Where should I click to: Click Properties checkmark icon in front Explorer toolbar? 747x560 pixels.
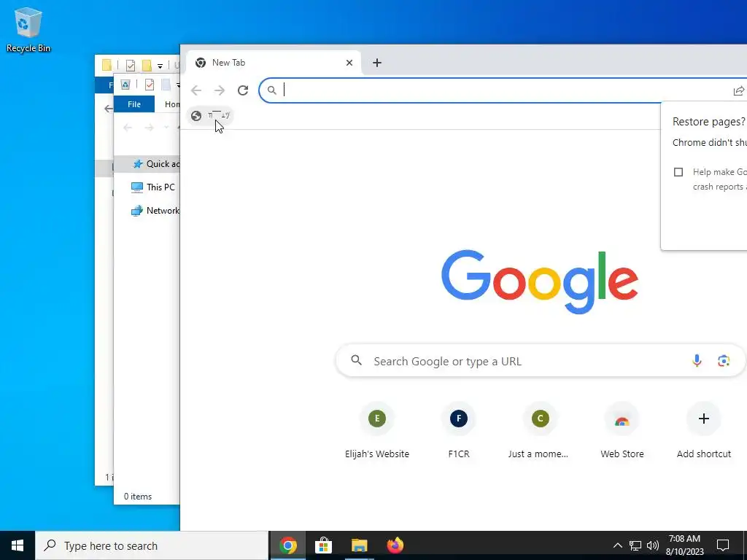coord(150,85)
